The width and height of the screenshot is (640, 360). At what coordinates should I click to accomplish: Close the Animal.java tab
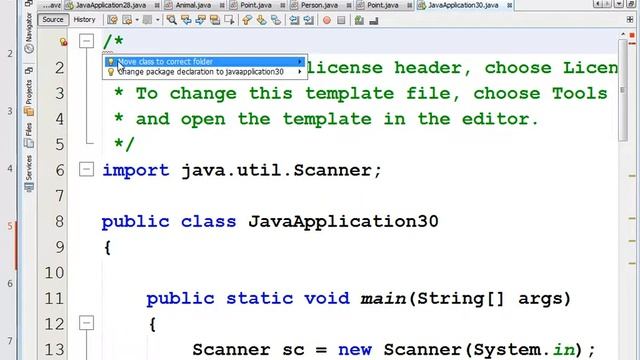click(x=222, y=6)
